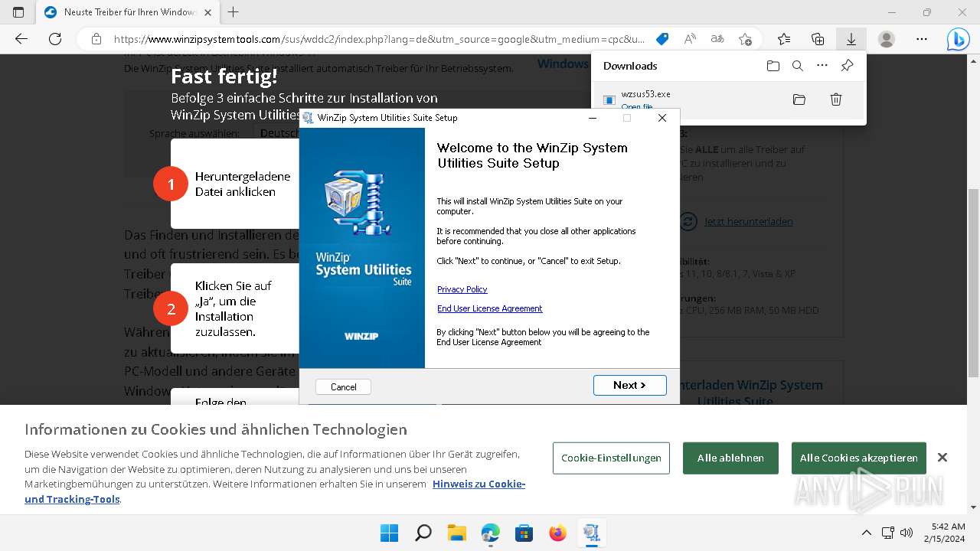Click Open file under wzsus53.exe
This screenshot has width=980, height=551.
[x=637, y=107]
